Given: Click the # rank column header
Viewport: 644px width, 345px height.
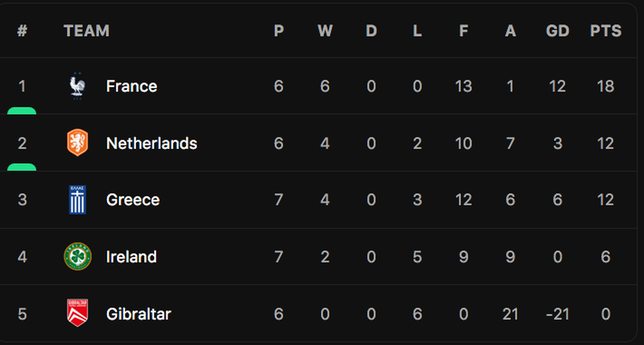Looking at the screenshot, I should click(x=22, y=31).
